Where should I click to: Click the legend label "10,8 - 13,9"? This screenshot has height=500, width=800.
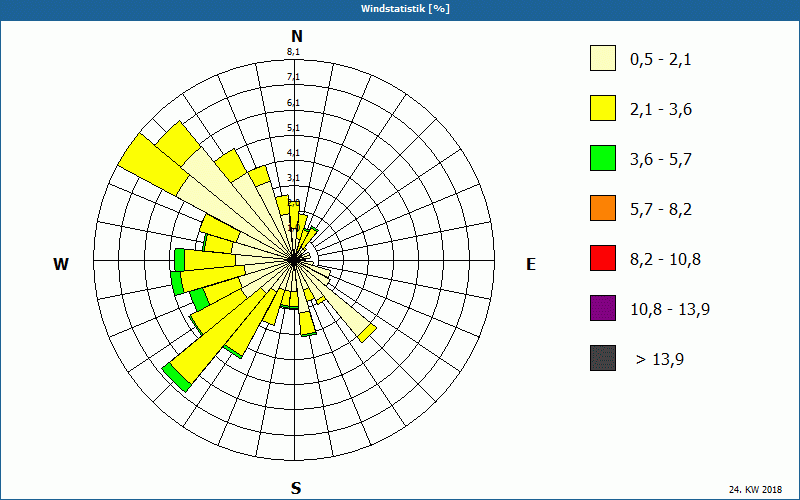click(670, 310)
